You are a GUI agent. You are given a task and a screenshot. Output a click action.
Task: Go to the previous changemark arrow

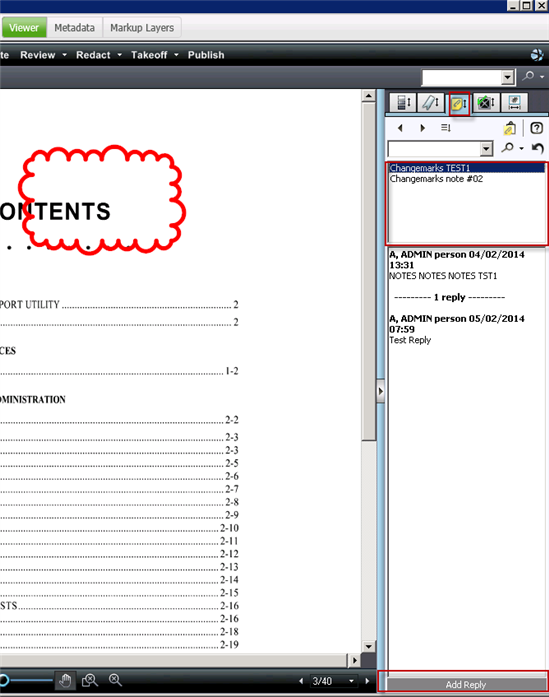coord(400,128)
